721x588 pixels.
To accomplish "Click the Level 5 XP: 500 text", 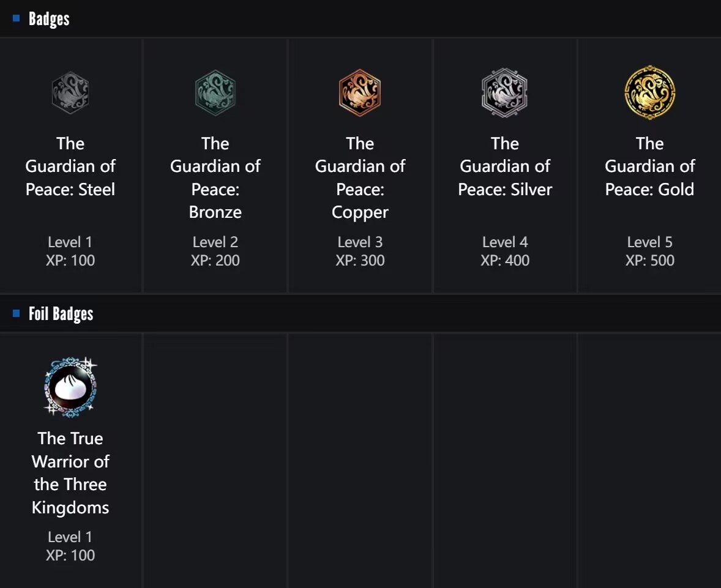I will [x=649, y=251].
